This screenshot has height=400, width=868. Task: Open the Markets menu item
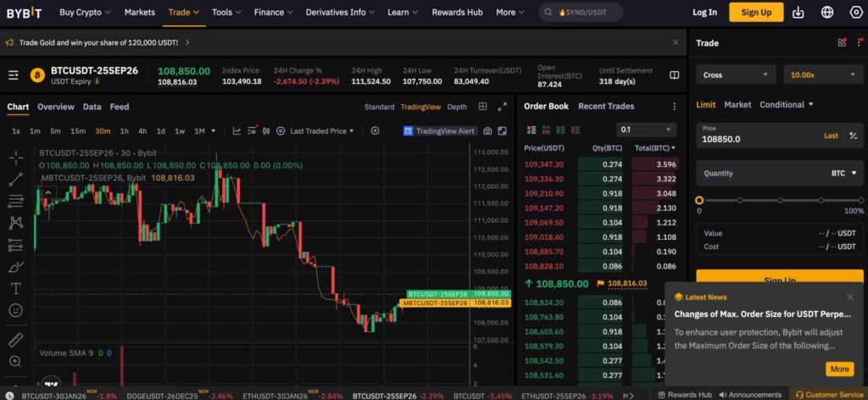140,12
